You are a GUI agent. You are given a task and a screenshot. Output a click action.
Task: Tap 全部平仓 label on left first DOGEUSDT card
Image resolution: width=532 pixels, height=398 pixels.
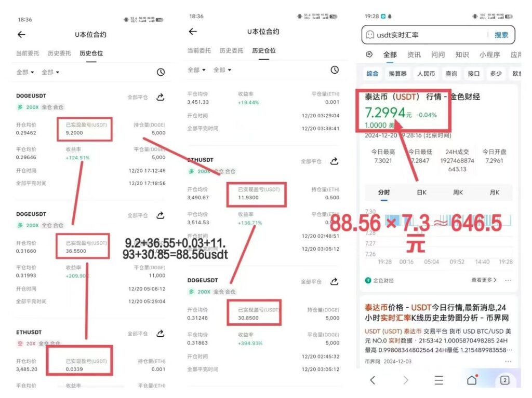138,98
